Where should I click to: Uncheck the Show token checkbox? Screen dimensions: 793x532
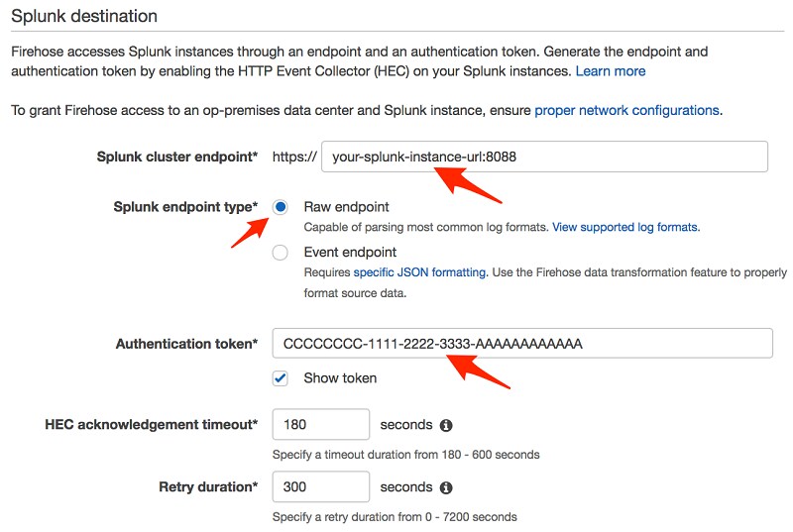click(x=281, y=378)
